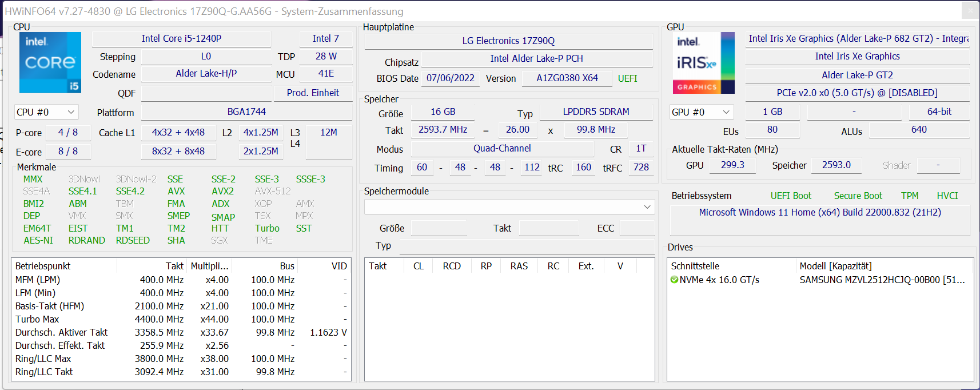980x390 pixels.
Task: Open the GPU #0 selector dropdown
Action: click(701, 112)
